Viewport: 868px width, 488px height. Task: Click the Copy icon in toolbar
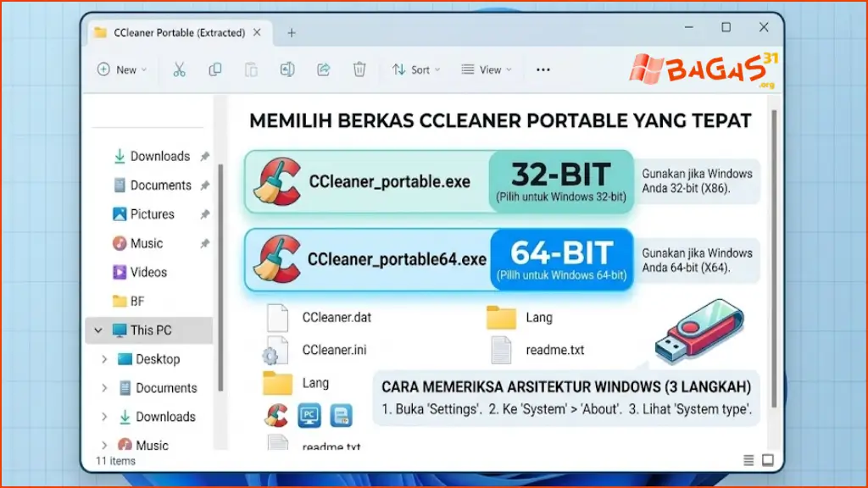(214, 69)
